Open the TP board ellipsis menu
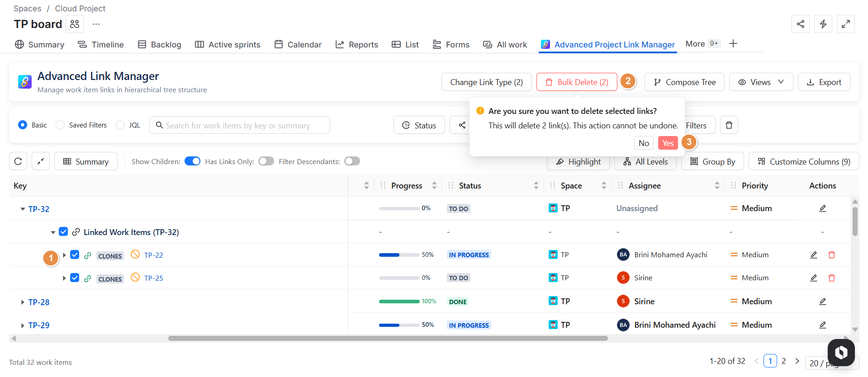This screenshot has height=377, width=868. pos(96,24)
